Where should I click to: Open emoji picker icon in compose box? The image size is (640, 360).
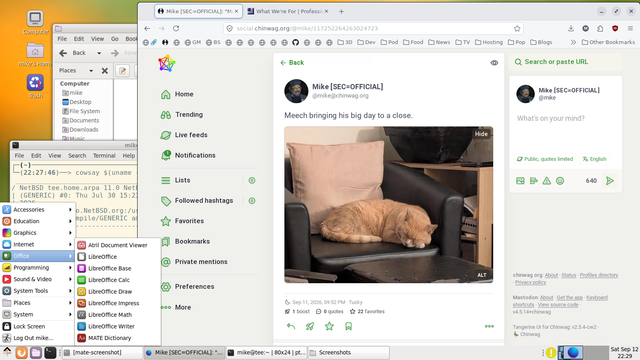pos(560,181)
